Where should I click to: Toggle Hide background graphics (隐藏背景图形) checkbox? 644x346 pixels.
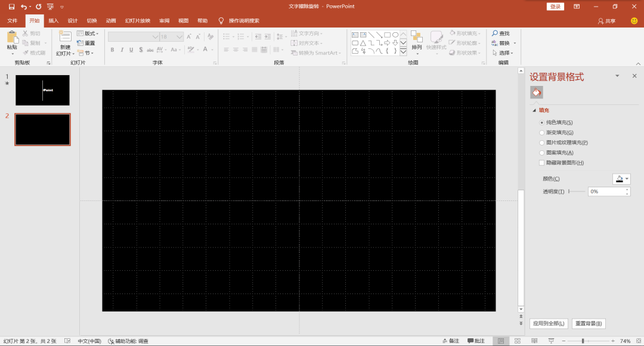coord(541,163)
